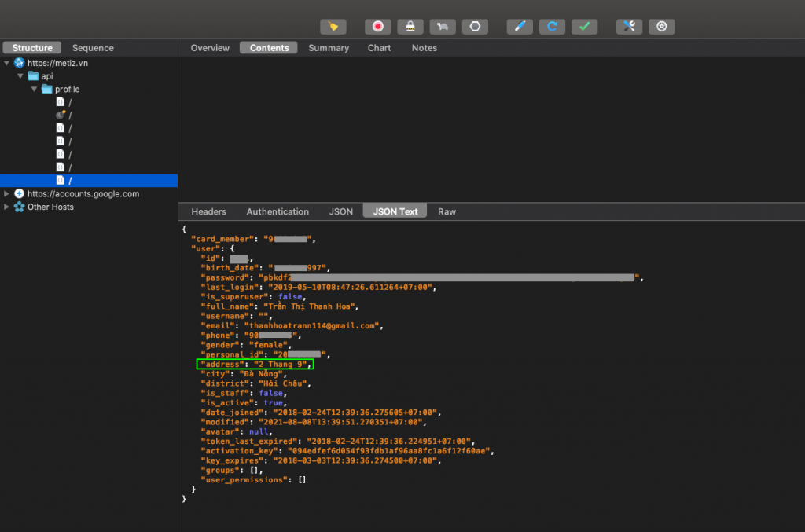The height and width of the screenshot is (532, 805).
Task: Clear the session with the broom icon
Action: coord(333,27)
